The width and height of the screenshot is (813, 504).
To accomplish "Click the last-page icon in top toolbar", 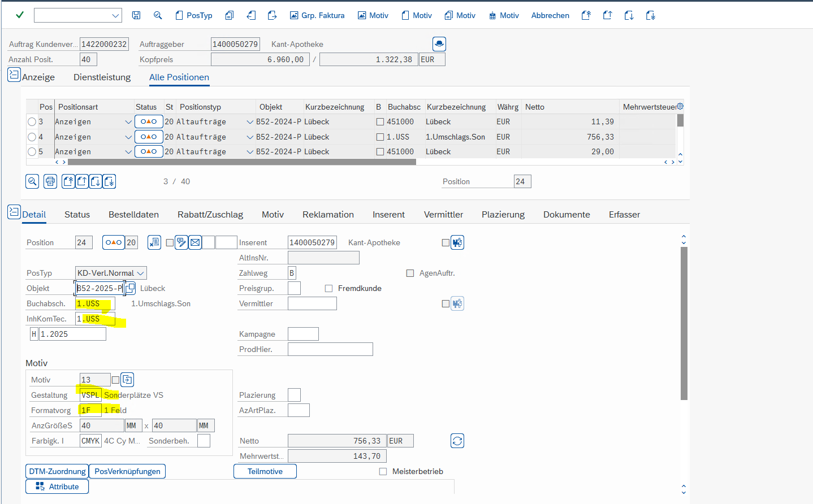I will point(650,15).
